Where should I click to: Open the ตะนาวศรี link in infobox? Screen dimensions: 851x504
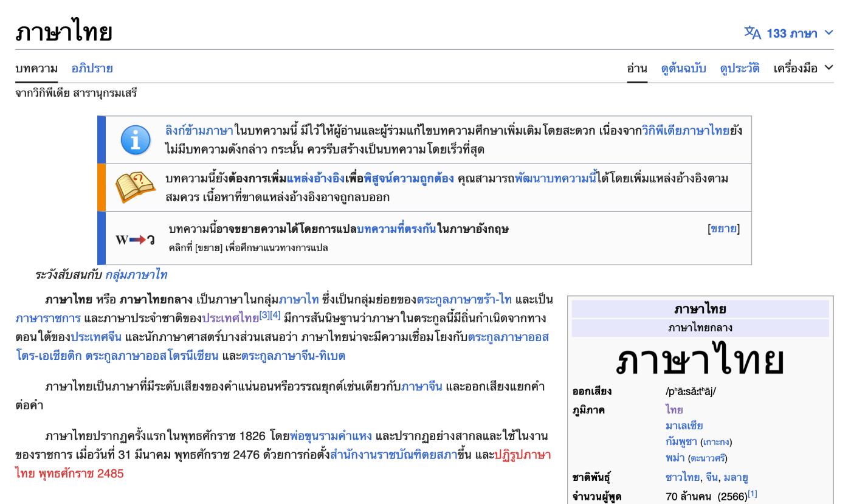click(708, 458)
